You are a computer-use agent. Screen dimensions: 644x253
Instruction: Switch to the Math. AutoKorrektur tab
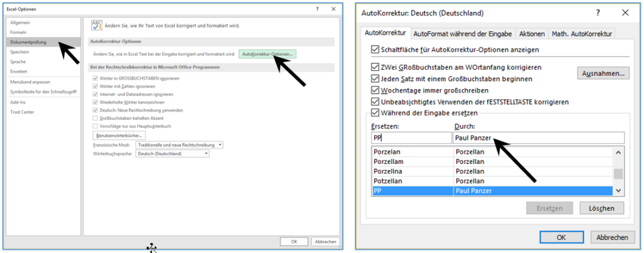pos(582,34)
